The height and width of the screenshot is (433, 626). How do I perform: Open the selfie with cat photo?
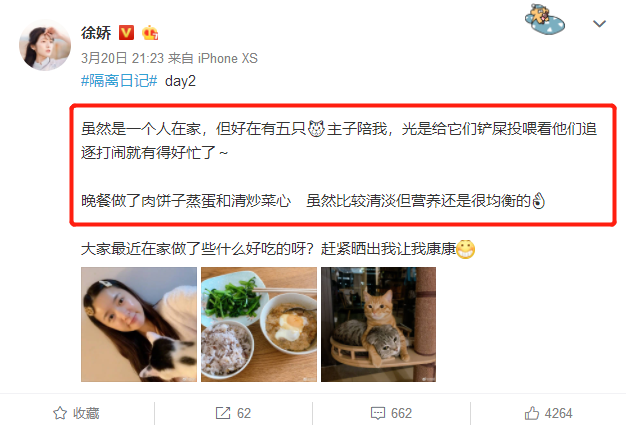tap(139, 324)
